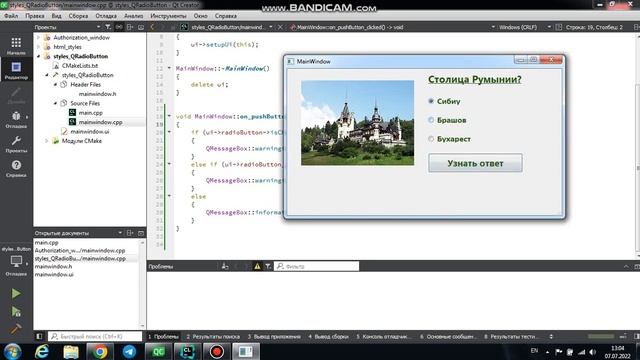Open the Правка menu
640x360 pixels.
(x=35, y=16)
